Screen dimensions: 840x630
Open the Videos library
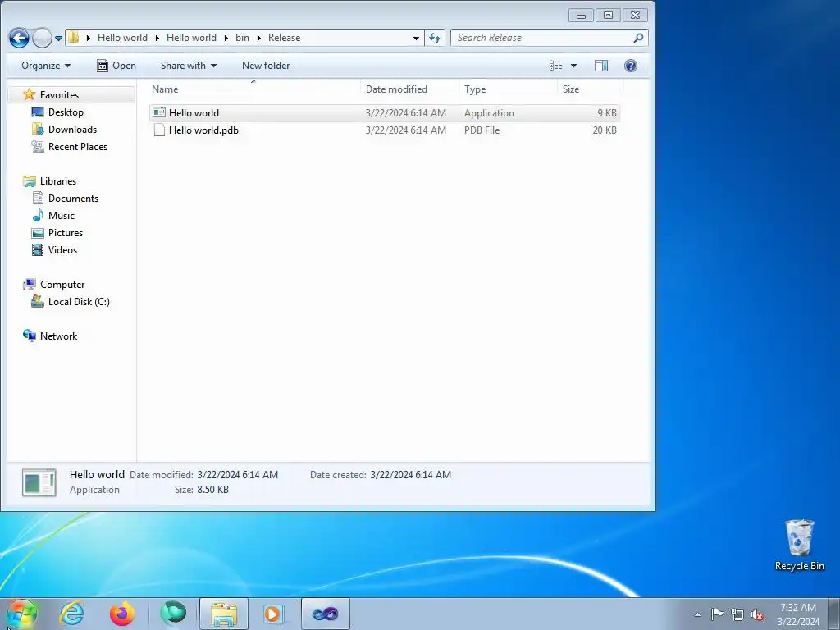tap(62, 249)
